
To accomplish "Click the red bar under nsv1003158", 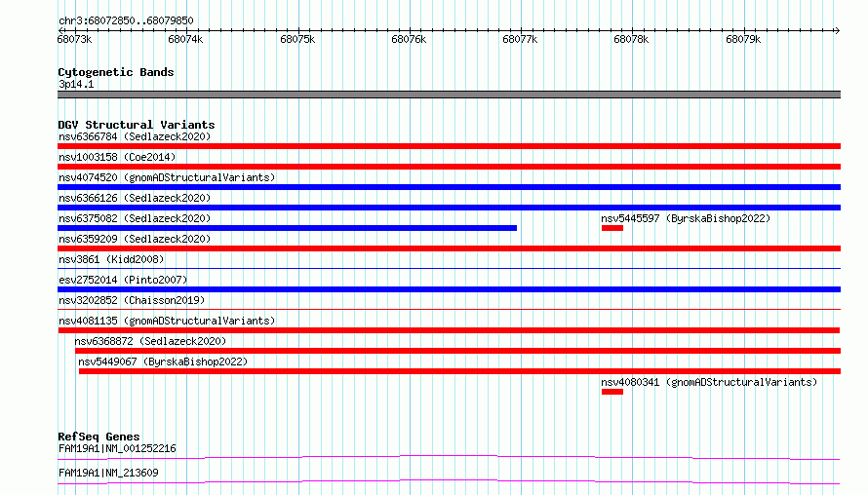I will click(449, 167).
